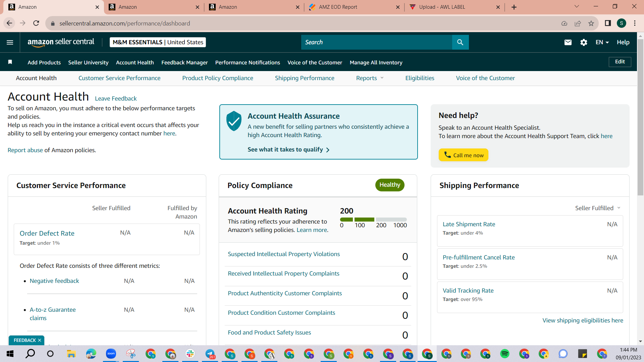Image resolution: width=644 pixels, height=362 pixels.
Task: Open the taskbar clock showing 1:44 PM
Action: tap(628, 354)
